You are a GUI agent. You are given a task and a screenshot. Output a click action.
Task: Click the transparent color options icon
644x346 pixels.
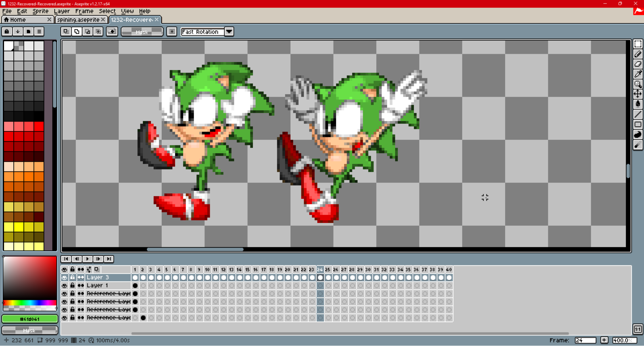pos(112,31)
